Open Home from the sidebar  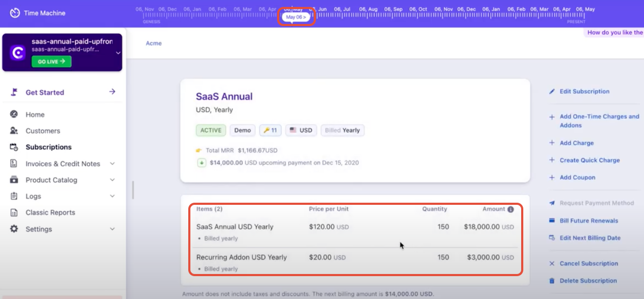pos(35,114)
